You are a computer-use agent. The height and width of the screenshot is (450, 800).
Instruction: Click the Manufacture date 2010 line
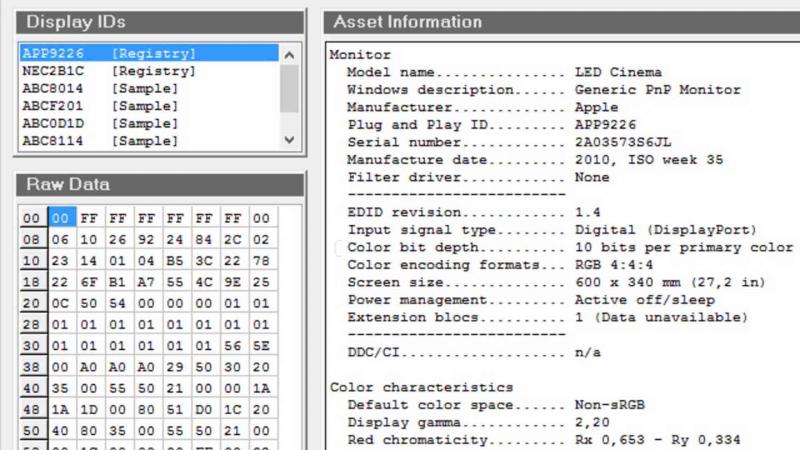click(535, 160)
